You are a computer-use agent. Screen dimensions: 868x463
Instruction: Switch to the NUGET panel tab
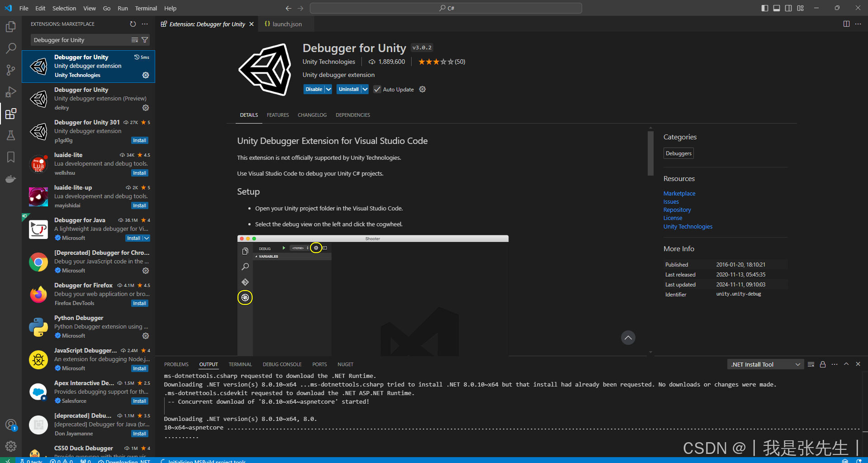point(346,364)
